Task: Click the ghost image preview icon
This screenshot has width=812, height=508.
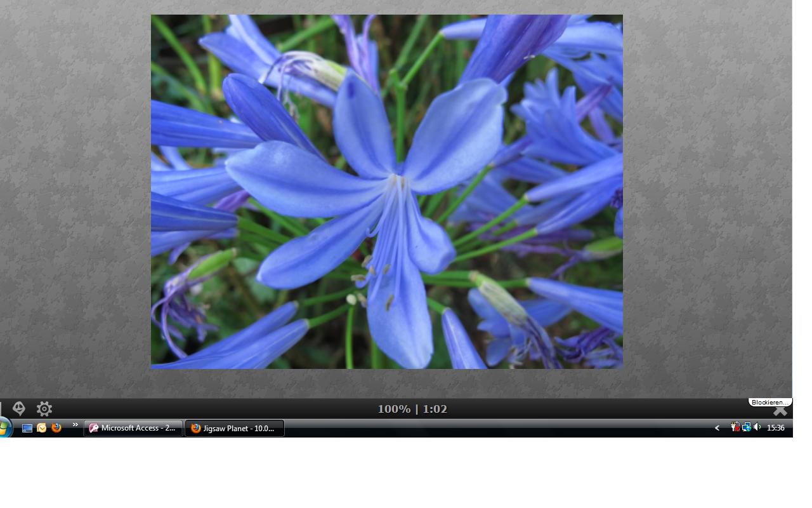Action: (19, 408)
